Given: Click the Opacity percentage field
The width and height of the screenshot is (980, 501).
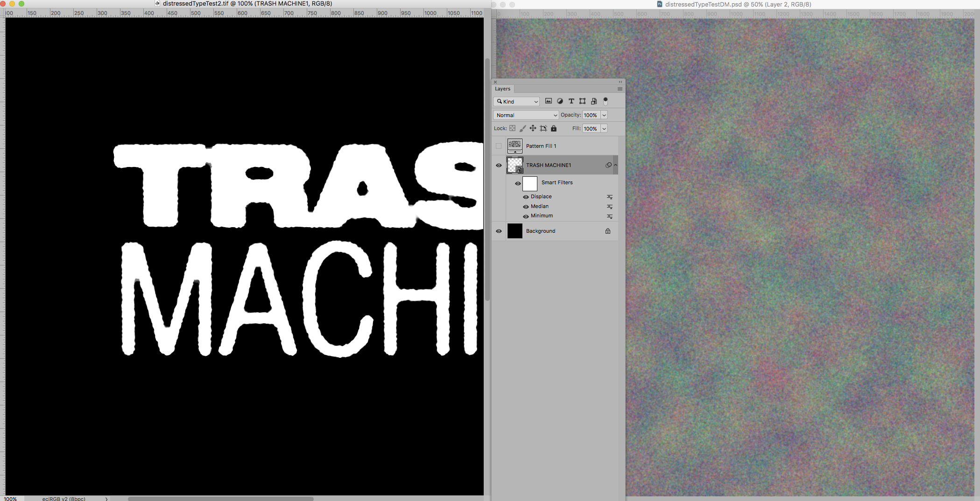Looking at the screenshot, I should (591, 115).
